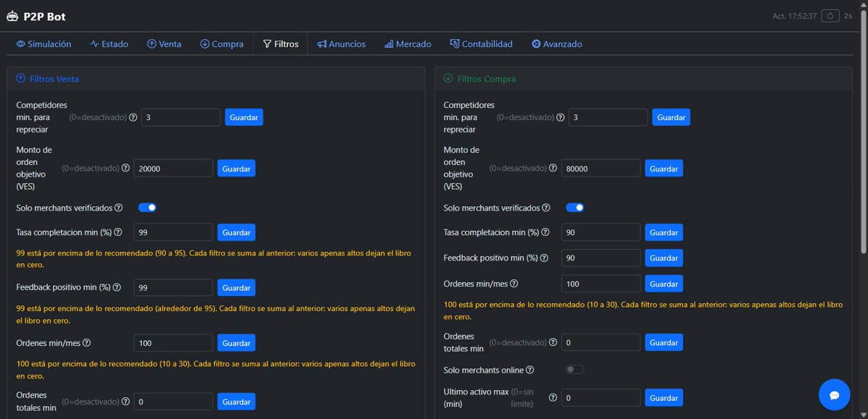Viewport: 868px width, 419px height.
Task: Click the help icon for Ordenes totales min in Filtros Venta
Action: pos(125,401)
